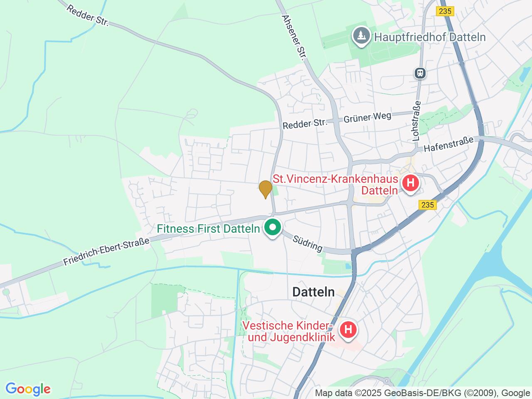The width and height of the screenshot is (532, 399).
Task: Click the 235 road shield near Hafenstraße
Action: pyautogui.click(x=427, y=205)
